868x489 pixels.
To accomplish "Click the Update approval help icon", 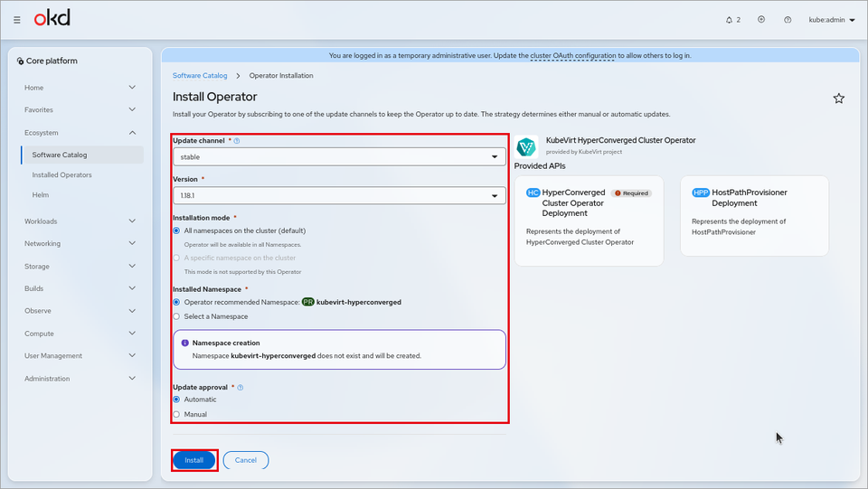I will tap(241, 388).
